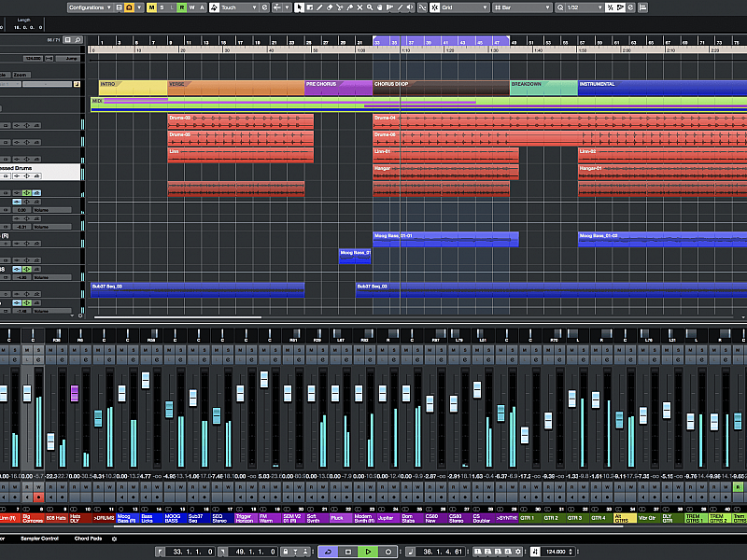
Task: Switch to the Chord Pads tab
Action: tap(88, 539)
